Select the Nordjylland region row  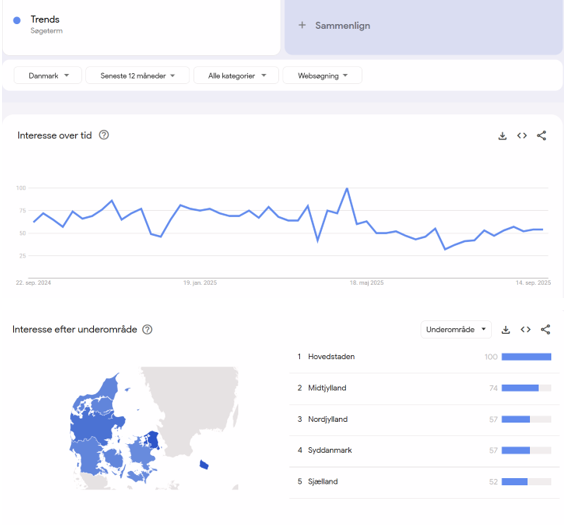424,419
